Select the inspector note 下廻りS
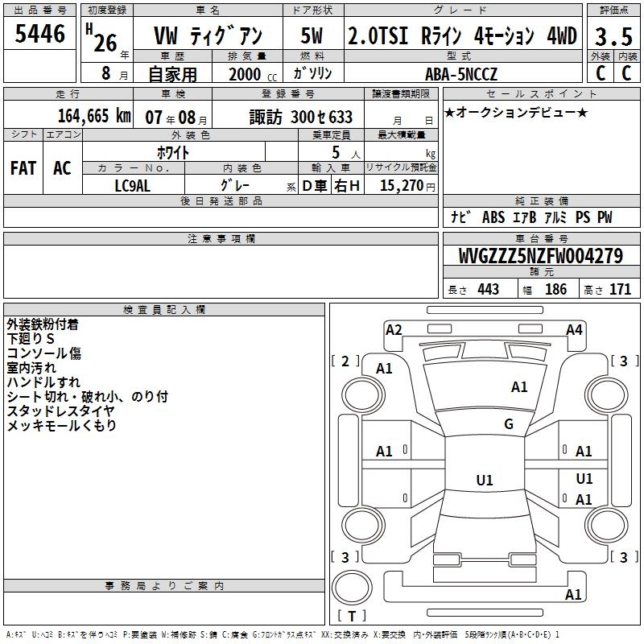644x644 pixels. click(x=31, y=339)
